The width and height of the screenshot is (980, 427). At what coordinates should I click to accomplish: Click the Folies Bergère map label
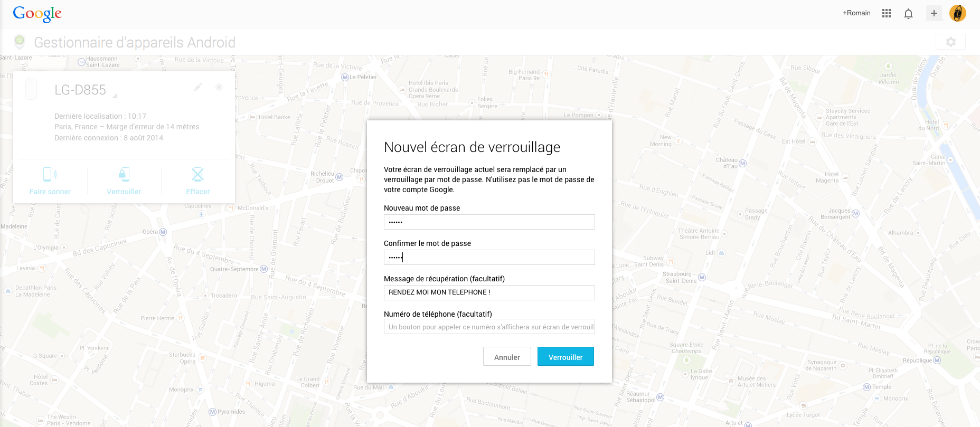(487, 103)
